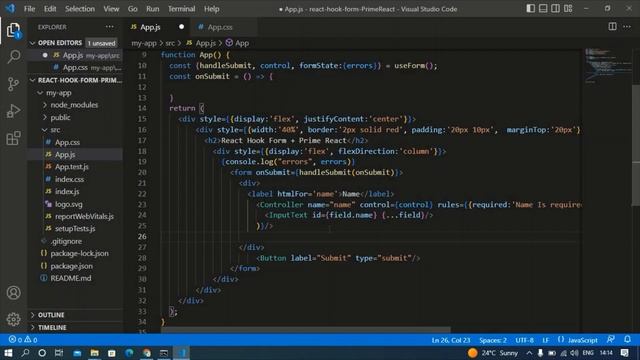Select the App.js editor tab

pos(157,27)
